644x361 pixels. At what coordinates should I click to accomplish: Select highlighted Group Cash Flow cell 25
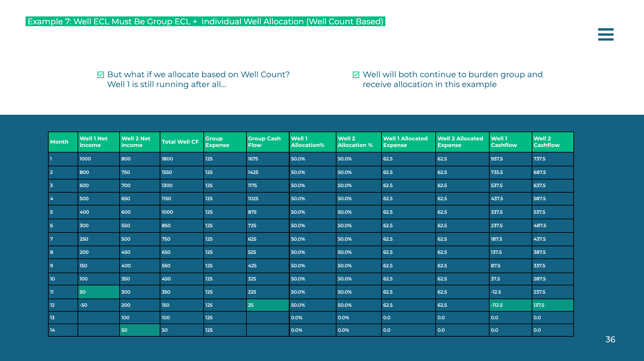(x=267, y=305)
